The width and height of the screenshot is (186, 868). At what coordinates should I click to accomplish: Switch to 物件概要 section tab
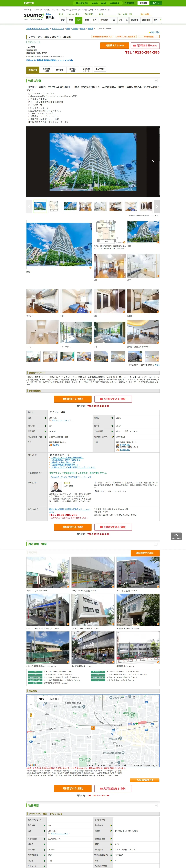coord(59,70)
